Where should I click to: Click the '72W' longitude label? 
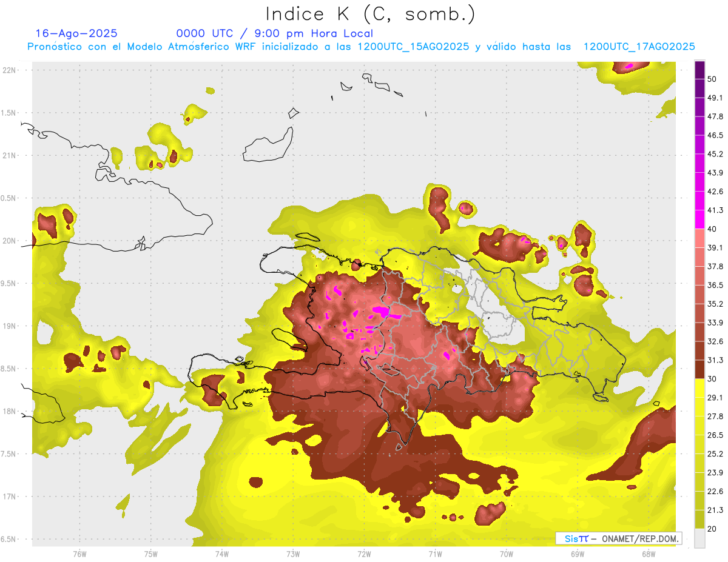(364, 554)
